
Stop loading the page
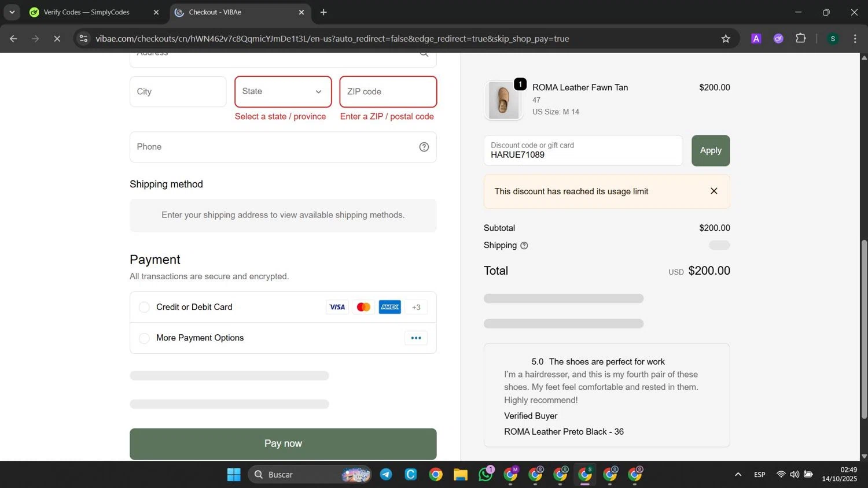[57, 39]
